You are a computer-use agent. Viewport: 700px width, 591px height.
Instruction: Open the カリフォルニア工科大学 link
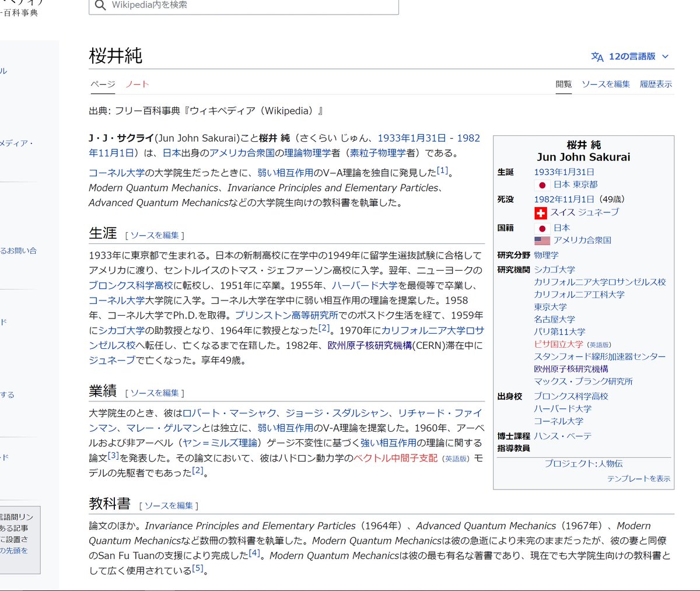pos(579,295)
